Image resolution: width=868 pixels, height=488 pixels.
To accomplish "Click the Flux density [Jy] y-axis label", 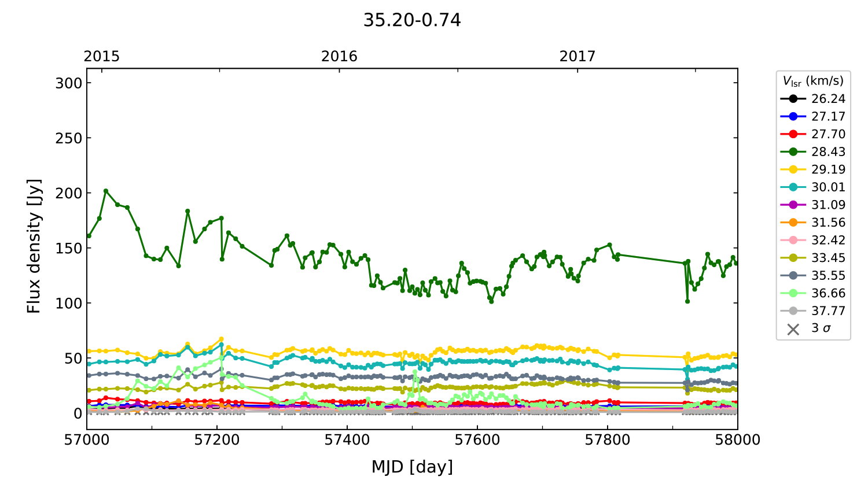I will [34, 246].
